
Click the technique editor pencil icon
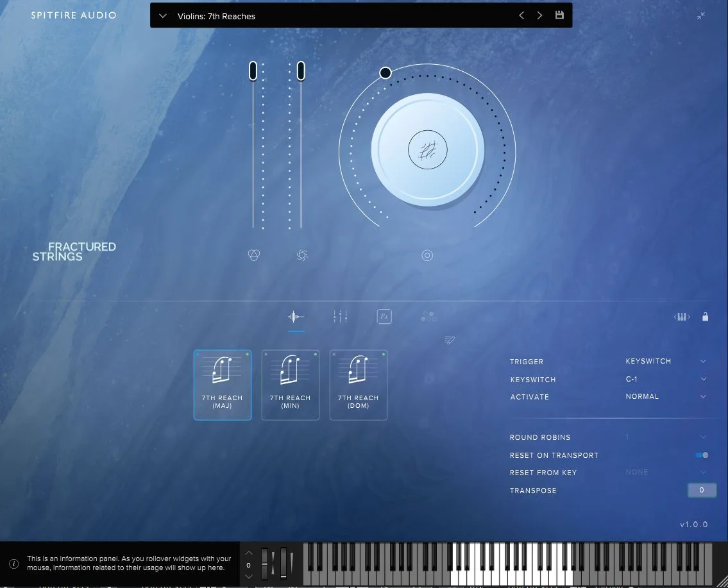(x=450, y=340)
